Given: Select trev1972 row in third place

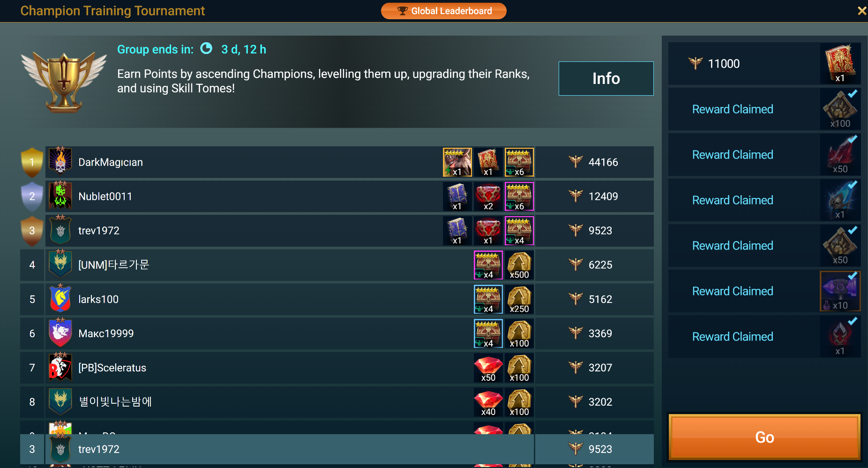Looking at the screenshot, I should (x=337, y=231).
